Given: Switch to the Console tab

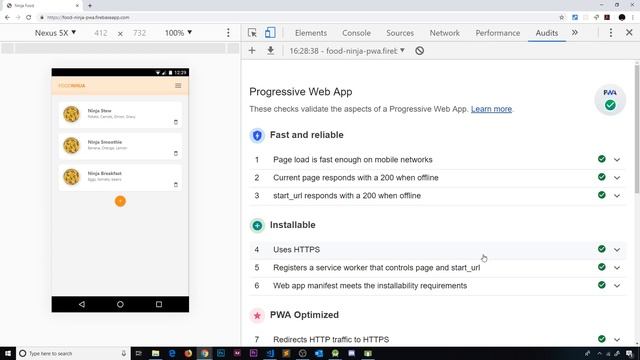Looking at the screenshot, I should click(x=356, y=33).
